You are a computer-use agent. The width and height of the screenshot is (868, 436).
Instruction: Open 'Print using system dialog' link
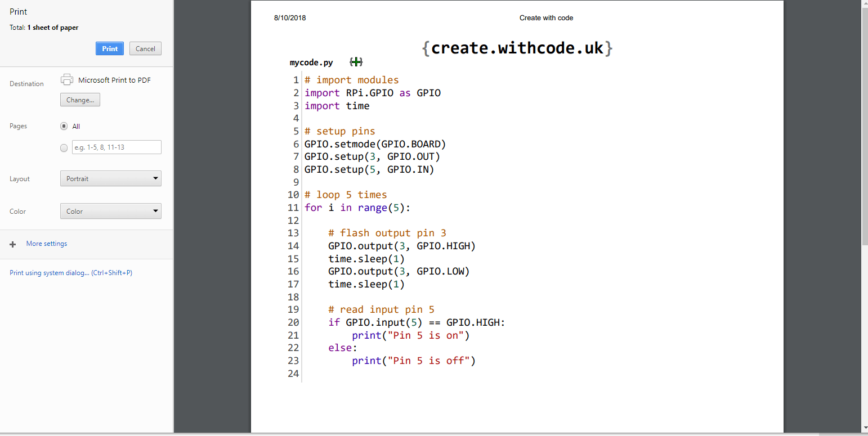point(70,272)
